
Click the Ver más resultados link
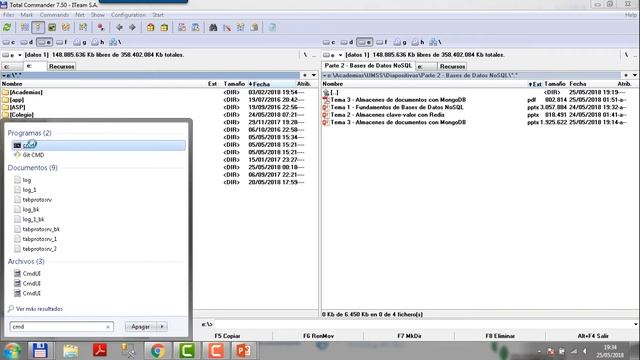pyautogui.click(x=39, y=309)
